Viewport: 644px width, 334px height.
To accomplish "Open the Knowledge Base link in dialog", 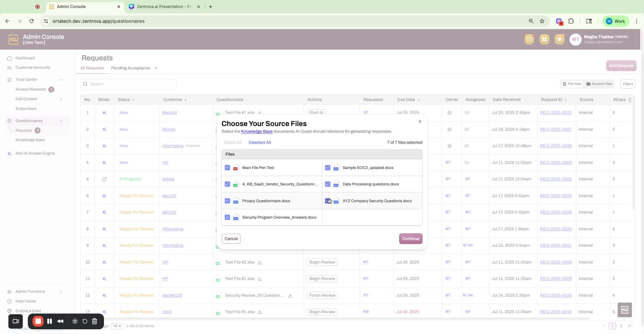I will (x=257, y=131).
